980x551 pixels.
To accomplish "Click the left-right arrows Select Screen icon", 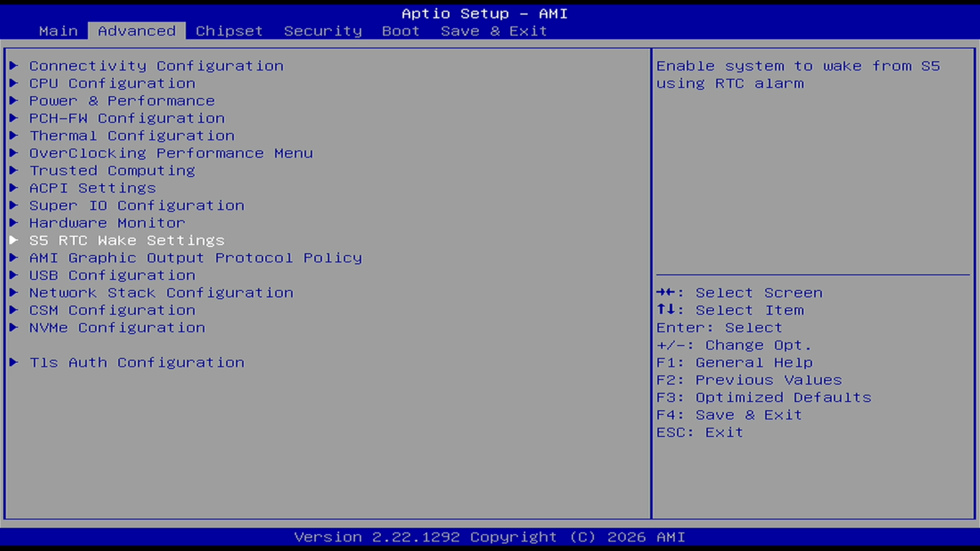I will click(x=666, y=292).
